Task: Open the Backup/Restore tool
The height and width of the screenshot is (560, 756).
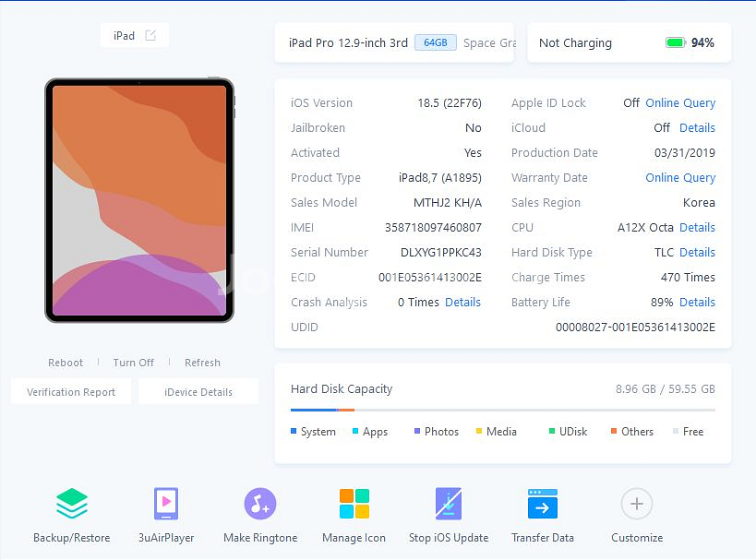Action: (71, 505)
